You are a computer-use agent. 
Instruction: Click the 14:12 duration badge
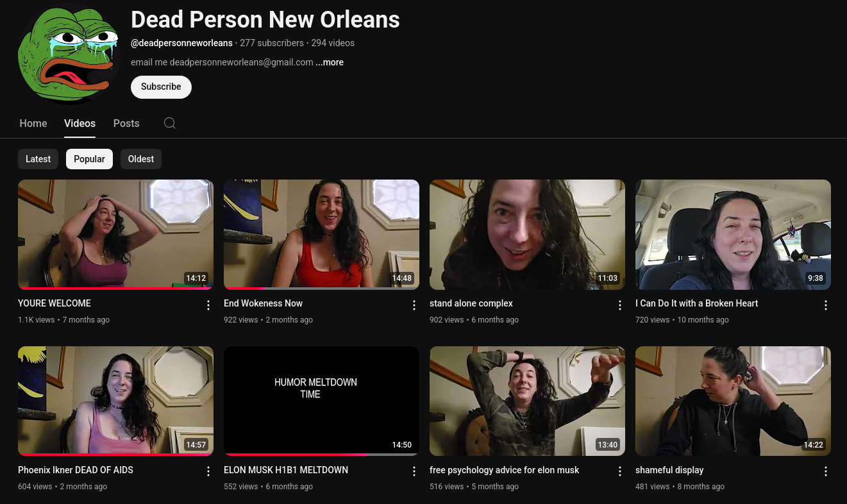(196, 278)
